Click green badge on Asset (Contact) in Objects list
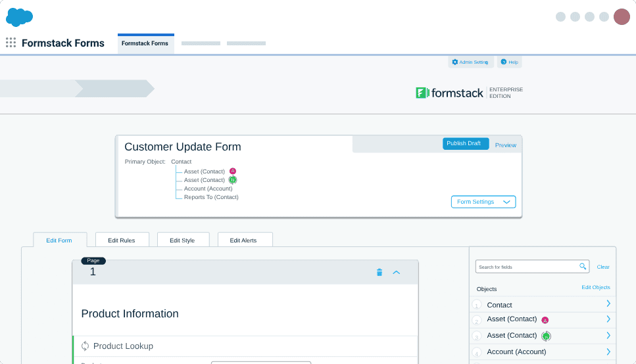This screenshot has height=364, width=636. [x=546, y=336]
